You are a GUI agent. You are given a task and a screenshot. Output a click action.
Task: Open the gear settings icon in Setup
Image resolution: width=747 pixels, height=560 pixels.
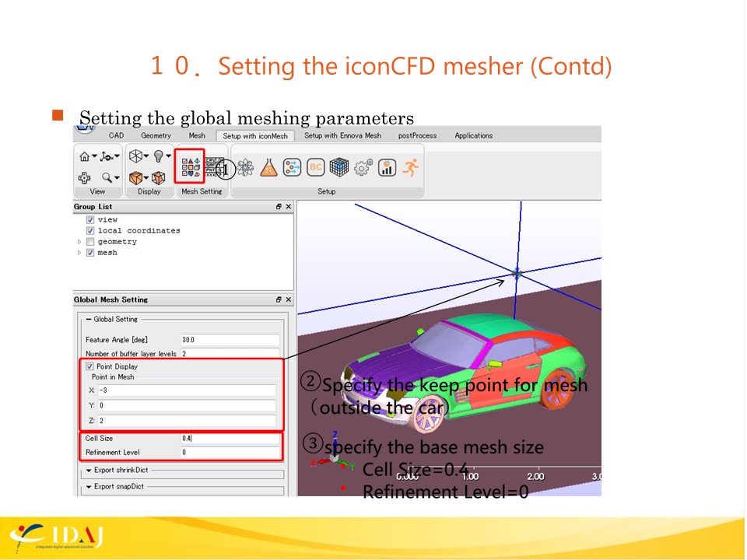[x=363, y=167]
